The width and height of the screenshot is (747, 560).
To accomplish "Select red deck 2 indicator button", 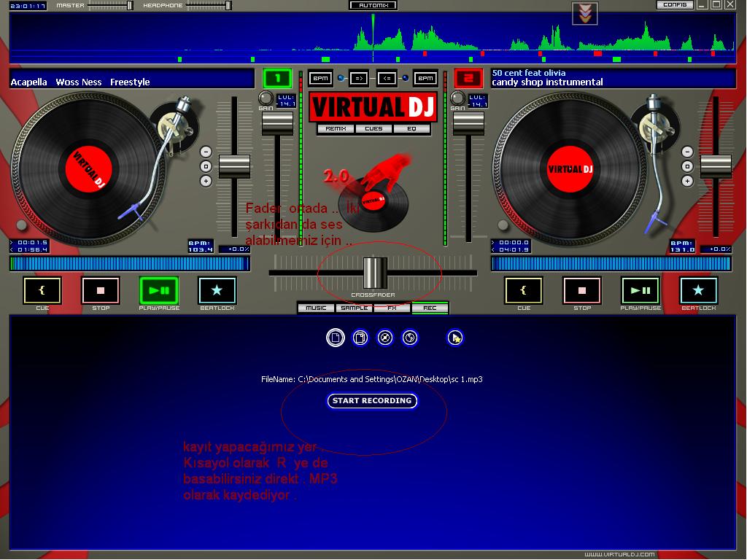I will point(468,78).
